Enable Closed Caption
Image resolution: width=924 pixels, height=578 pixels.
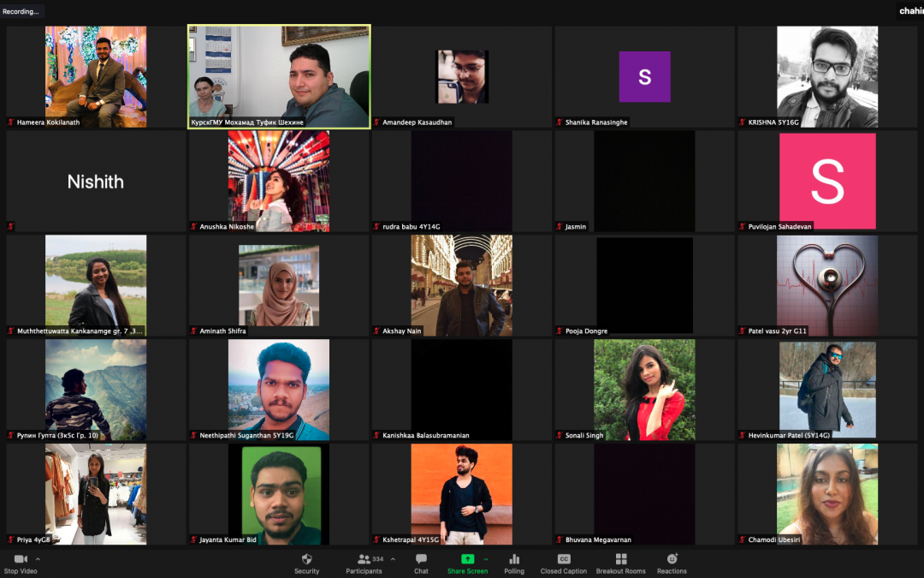click(x=563, y=563)
